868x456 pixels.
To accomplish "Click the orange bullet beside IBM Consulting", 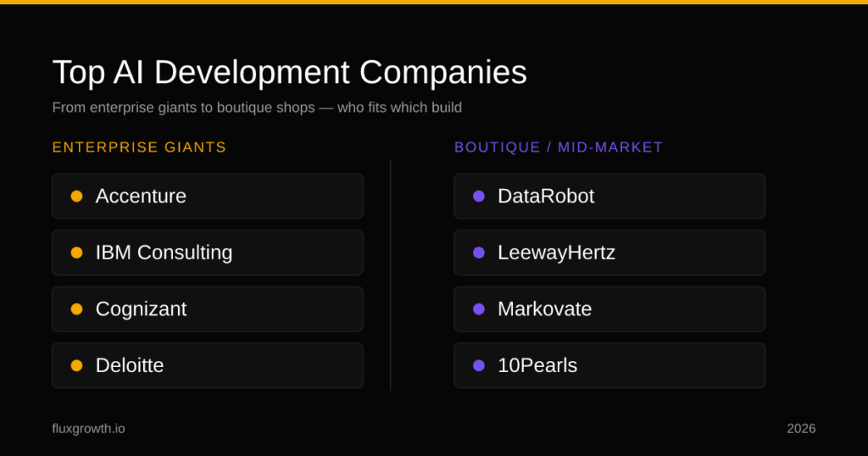I will pyautogui.click(x=77, y=253).
